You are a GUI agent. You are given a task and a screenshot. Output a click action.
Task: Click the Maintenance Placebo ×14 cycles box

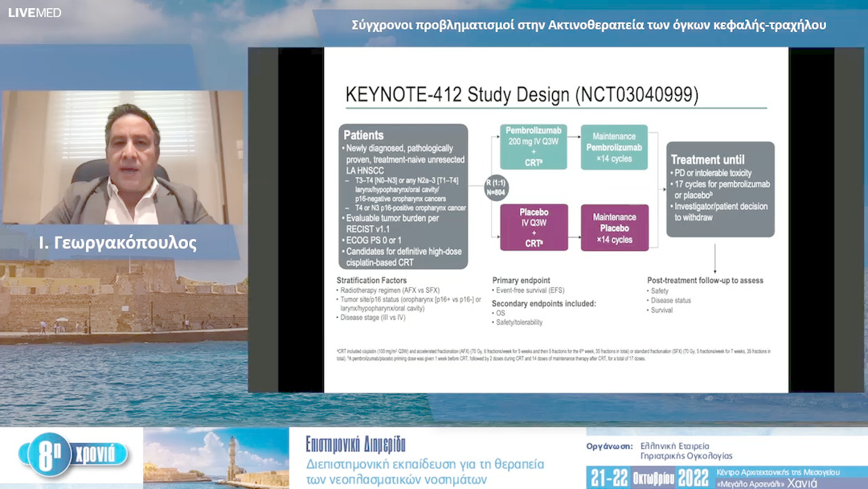(615, 228)
